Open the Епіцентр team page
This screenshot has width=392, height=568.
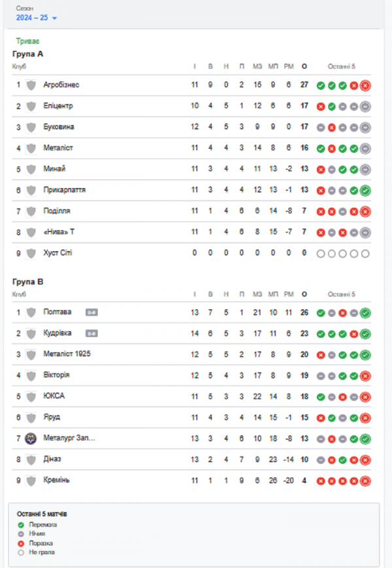pyautogui.click(x=58, y=106)
